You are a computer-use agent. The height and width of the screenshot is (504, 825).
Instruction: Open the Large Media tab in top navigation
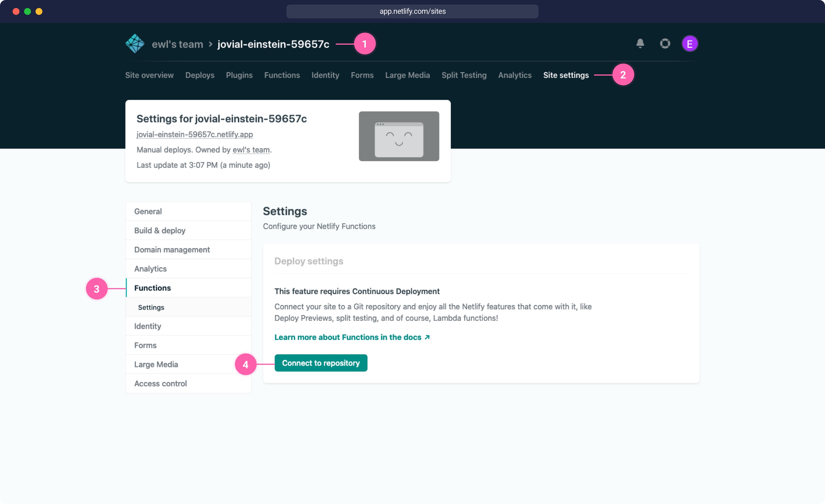(407, 75)
